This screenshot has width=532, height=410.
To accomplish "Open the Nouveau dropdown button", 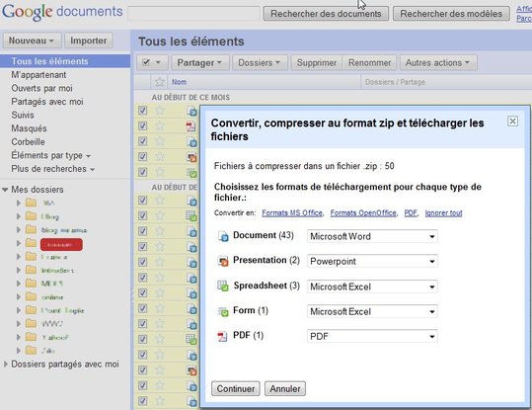I will point(32,41).
